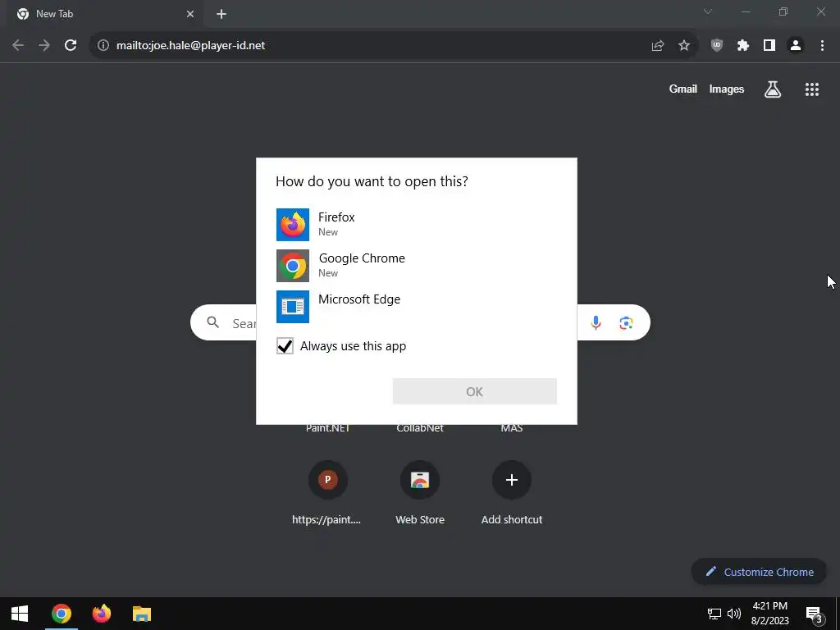Open a new tab with the plus button
The image size is (840, 630).
coord(221,15)
